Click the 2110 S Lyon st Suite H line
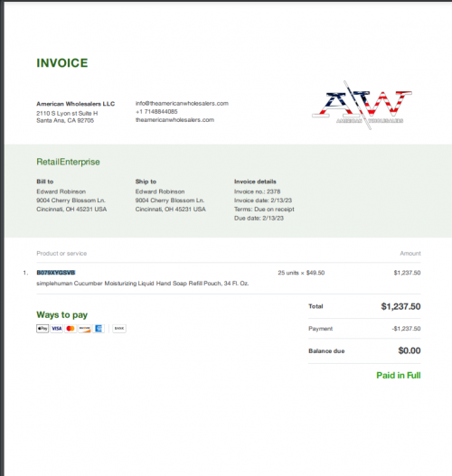Image resolution: width=452 pixels, height=476 pixels. tap(67, 113)
